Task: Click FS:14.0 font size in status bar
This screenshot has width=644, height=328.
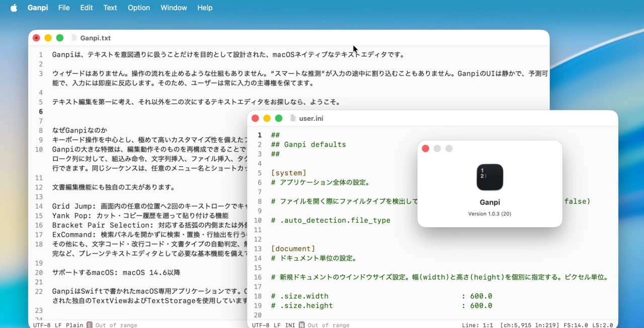Action: (575, 325)
